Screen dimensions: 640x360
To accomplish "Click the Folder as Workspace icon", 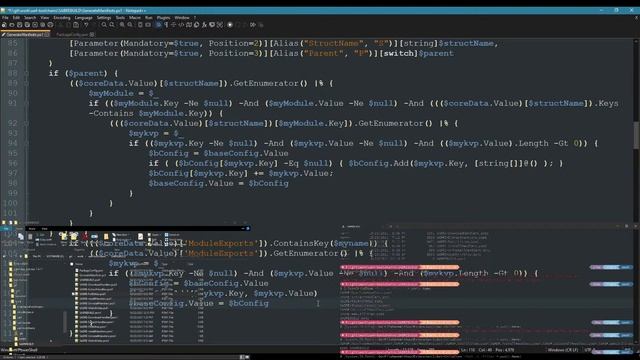I will (212, 25).
